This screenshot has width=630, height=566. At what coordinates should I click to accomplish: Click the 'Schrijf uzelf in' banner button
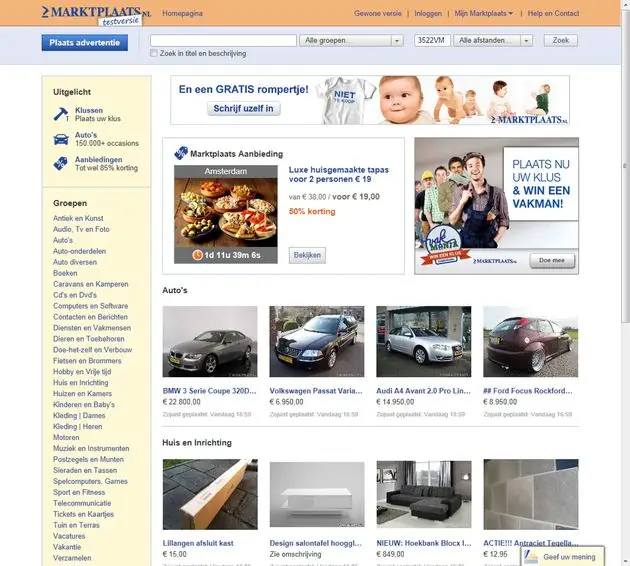tap(243, 108)
